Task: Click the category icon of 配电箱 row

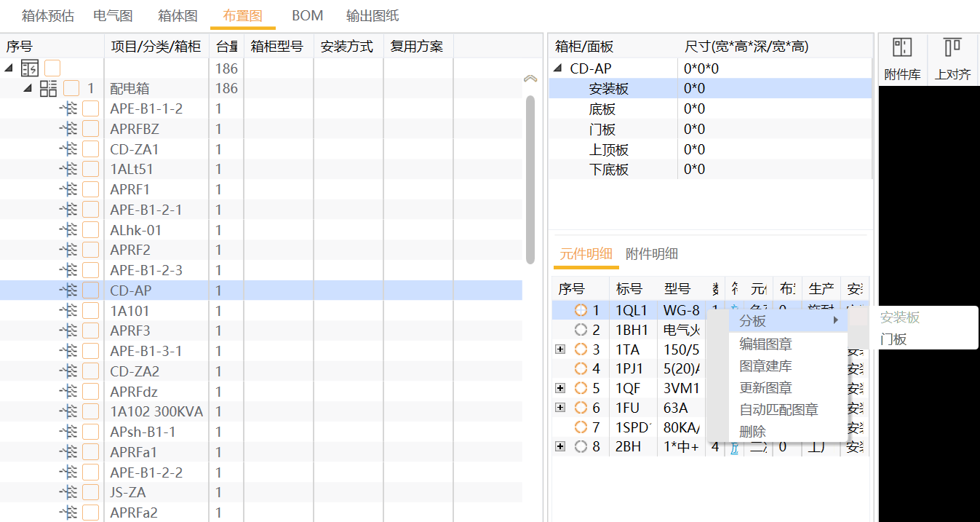Action: pyautogui.click(x=49, y=88)
